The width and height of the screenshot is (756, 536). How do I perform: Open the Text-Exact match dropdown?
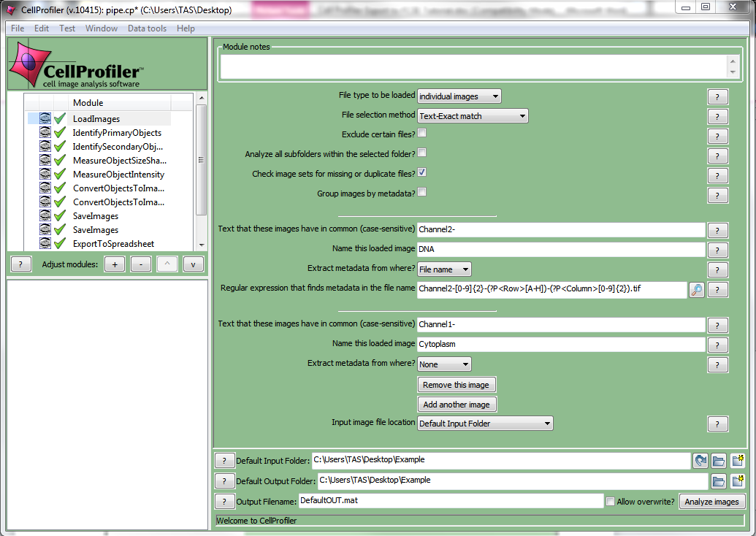[x=473, y=116]
